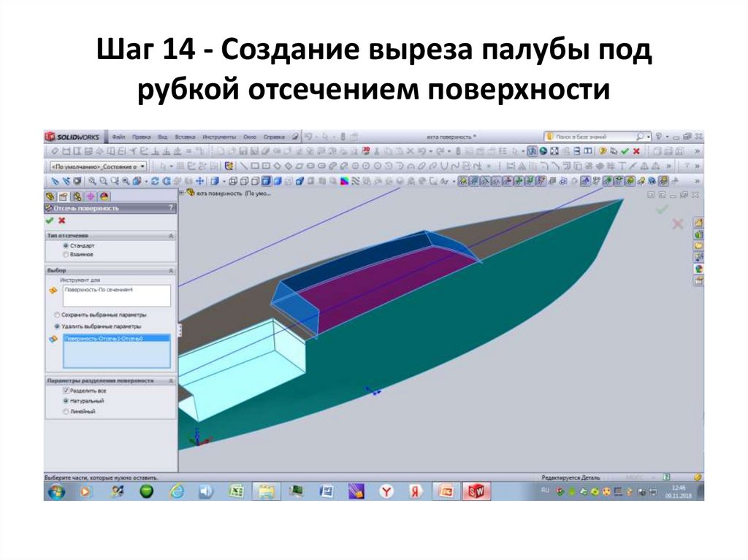Collapse the Тип отсечения section

(171, 236)
